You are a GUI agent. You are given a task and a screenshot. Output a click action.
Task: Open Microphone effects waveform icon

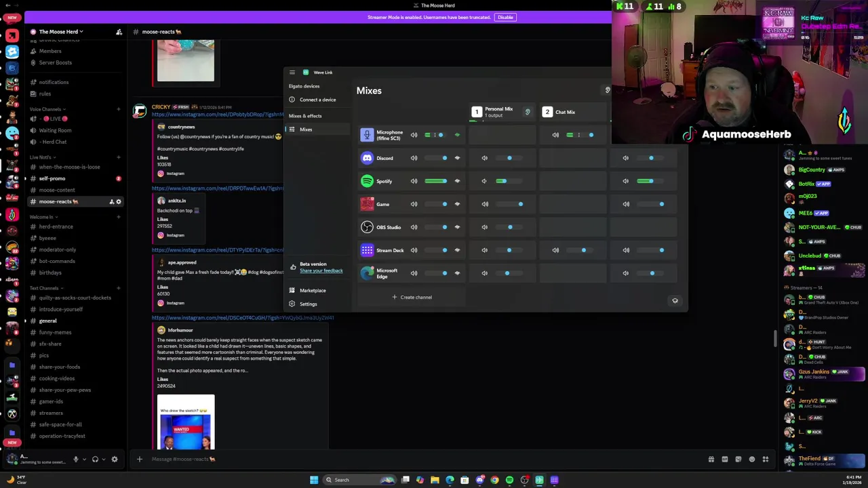[457, 135]
